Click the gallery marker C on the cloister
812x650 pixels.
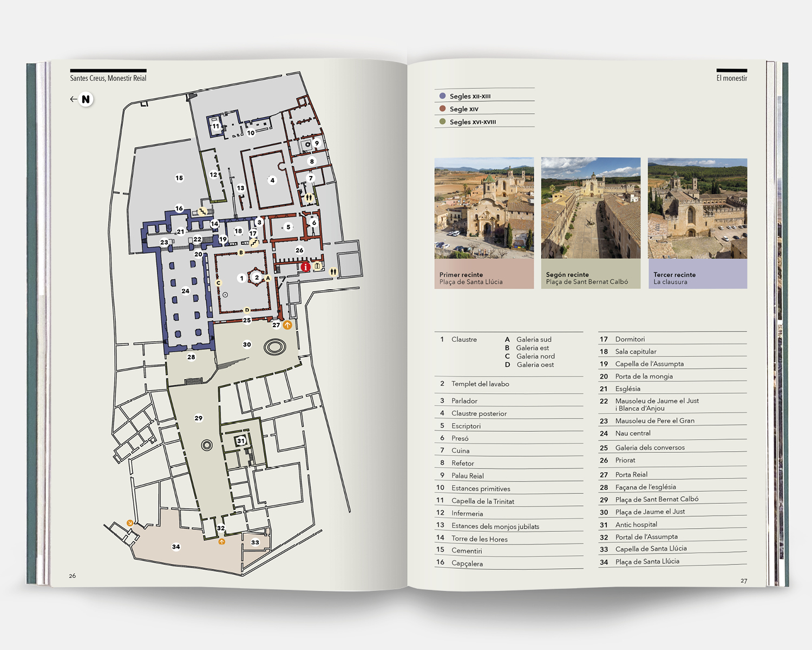(x=219, y=283)
